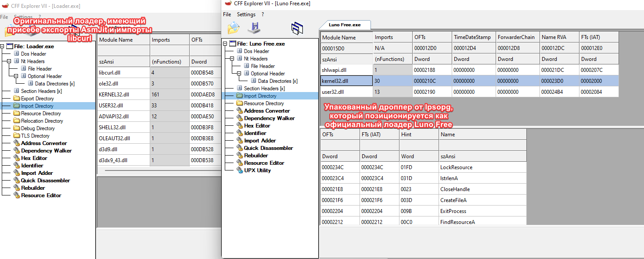Select Export Directory in Loader.exe tree

pos(37,99)
